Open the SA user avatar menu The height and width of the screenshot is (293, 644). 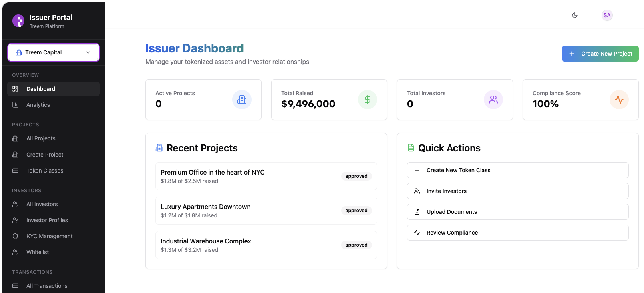(x=607, y=15)
